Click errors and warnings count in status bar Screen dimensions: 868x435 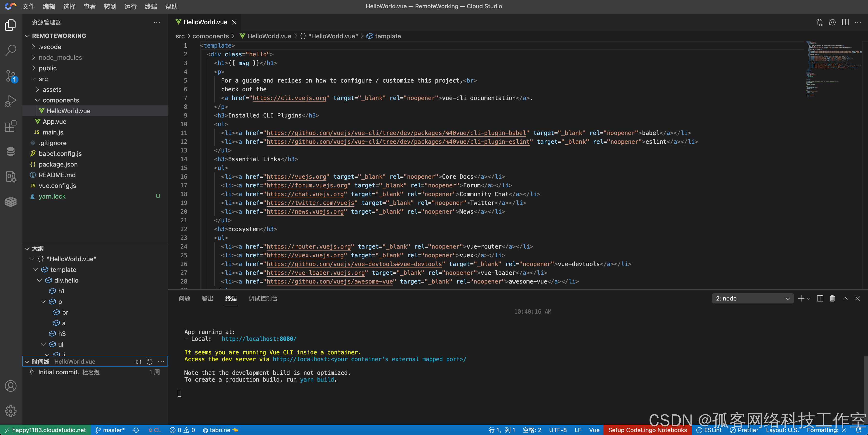tap(182, 430)
